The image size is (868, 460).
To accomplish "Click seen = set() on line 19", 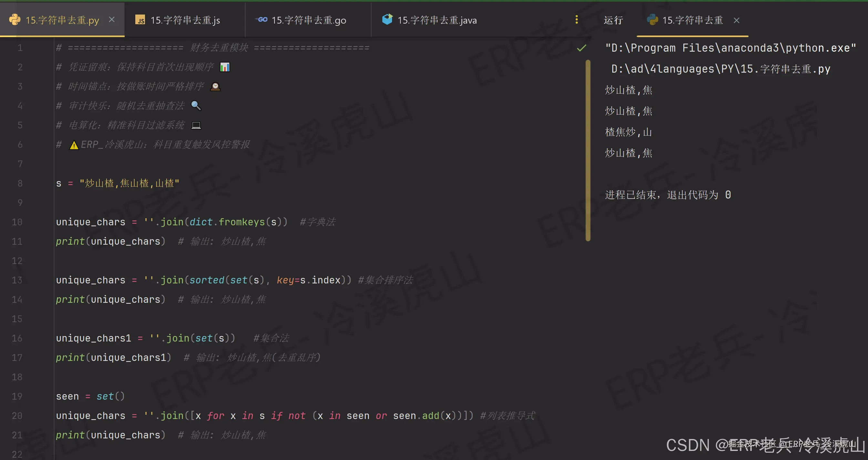I will tap(90, 396).
